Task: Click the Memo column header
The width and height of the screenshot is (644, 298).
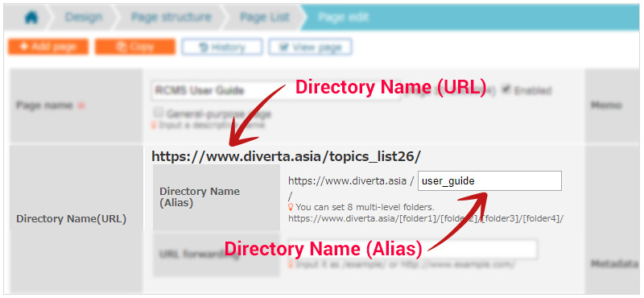Action: [x=606, y=106]
